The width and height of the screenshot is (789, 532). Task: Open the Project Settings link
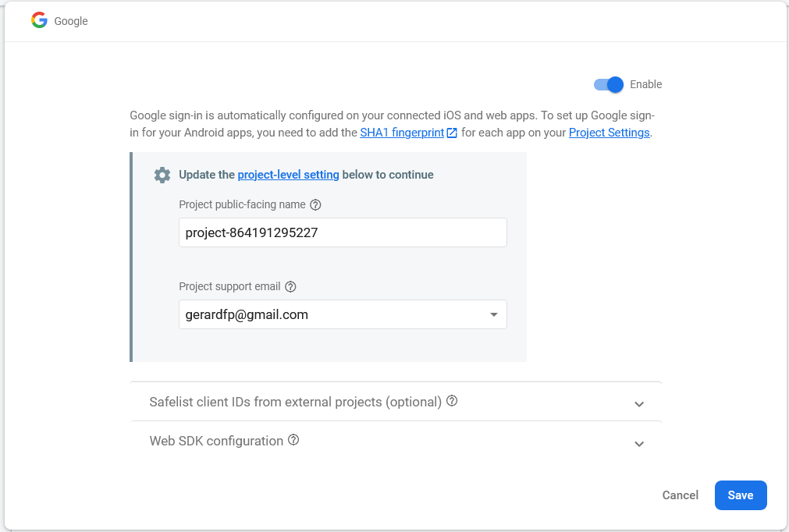pyautogui.click(x=609, y=133)
